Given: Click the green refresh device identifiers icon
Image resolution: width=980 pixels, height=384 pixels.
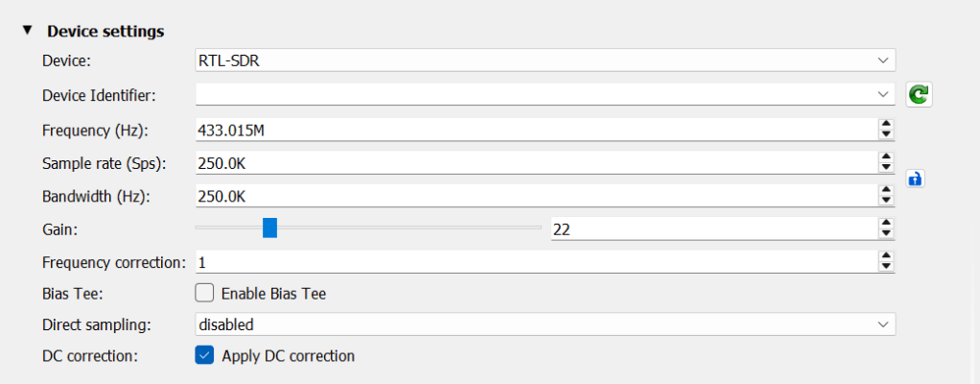Looking at the screenshot, I should [919, 94].
